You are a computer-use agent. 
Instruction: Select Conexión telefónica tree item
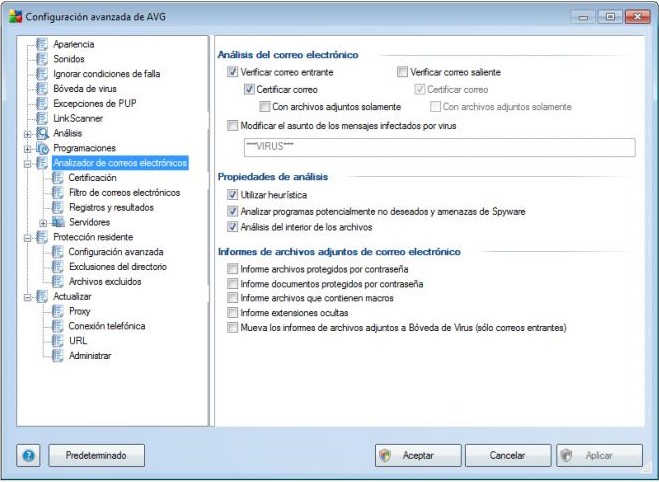(x=107, y=326)
